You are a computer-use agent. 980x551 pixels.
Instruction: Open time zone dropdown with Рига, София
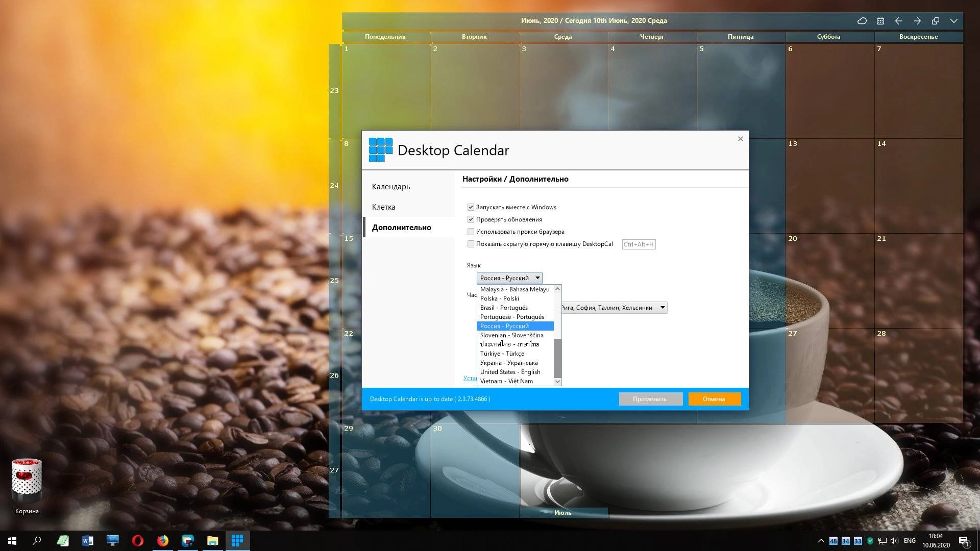(614, 308)
